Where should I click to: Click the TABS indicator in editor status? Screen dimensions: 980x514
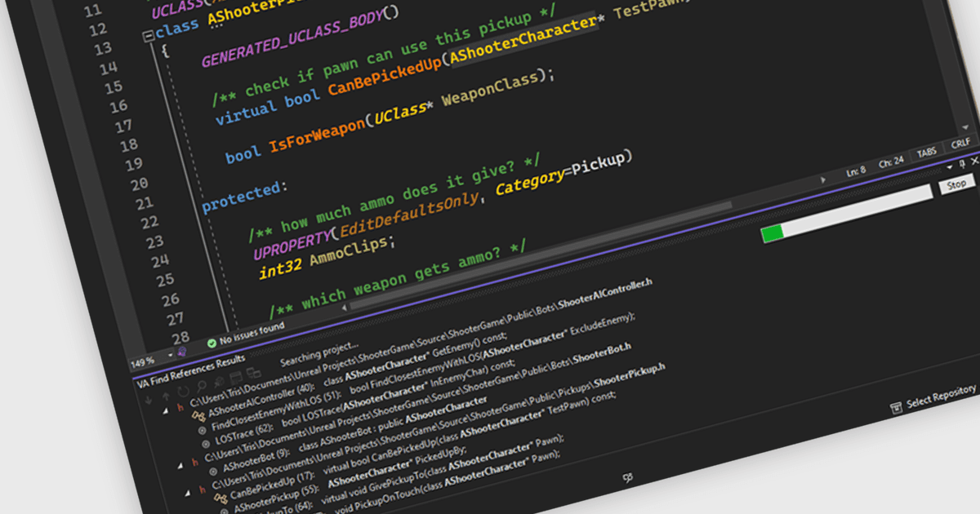927,154
